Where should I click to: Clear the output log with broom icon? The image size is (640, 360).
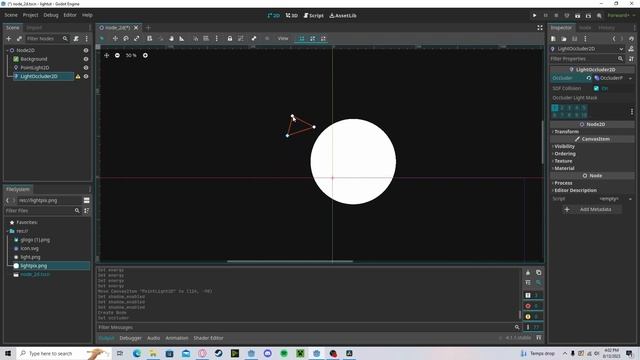528,272
